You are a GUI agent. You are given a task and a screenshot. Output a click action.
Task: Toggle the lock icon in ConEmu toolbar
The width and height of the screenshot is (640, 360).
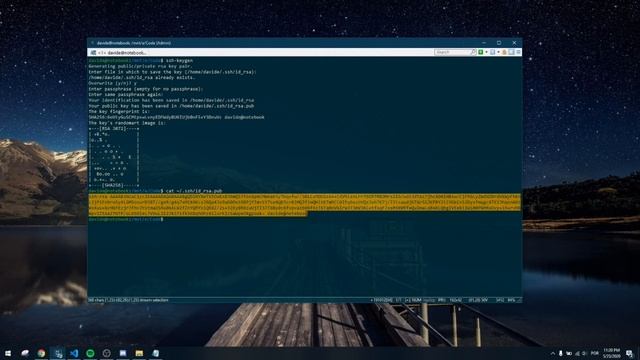(504, 52)
